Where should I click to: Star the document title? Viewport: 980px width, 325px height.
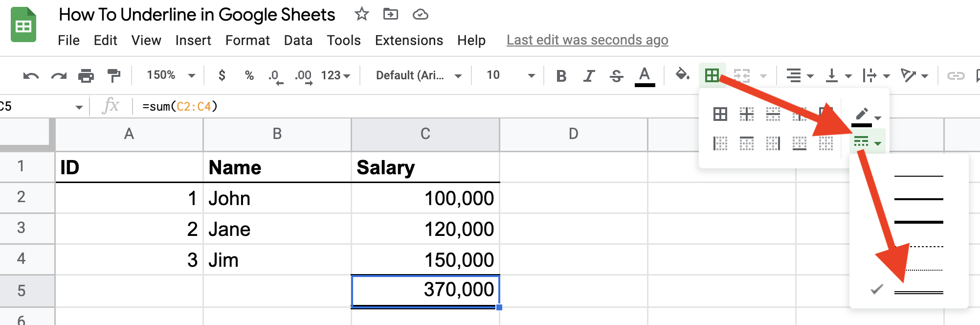coord(362,14)
